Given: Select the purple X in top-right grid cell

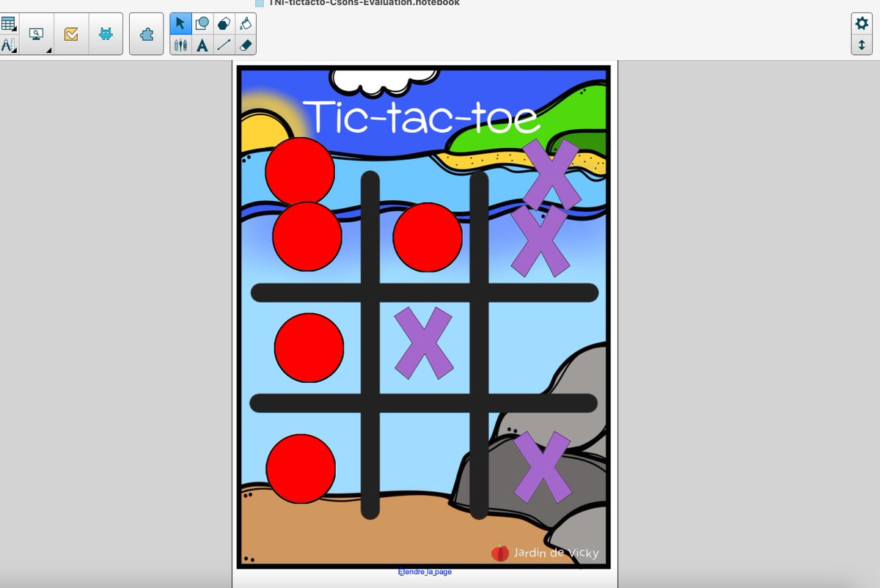Looking at the screenshot, I should [540, 240].
